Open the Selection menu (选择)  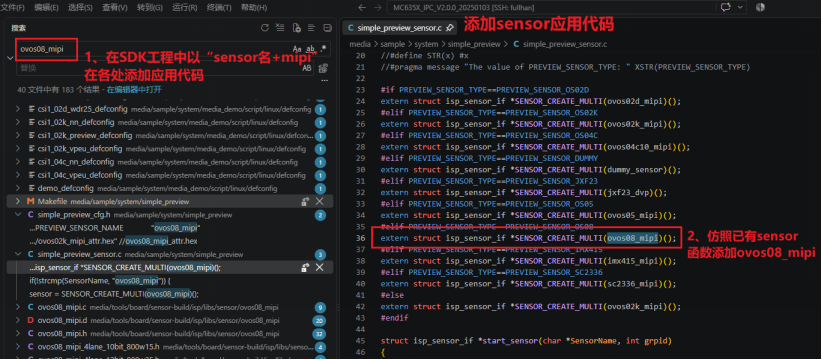point(80,8)
